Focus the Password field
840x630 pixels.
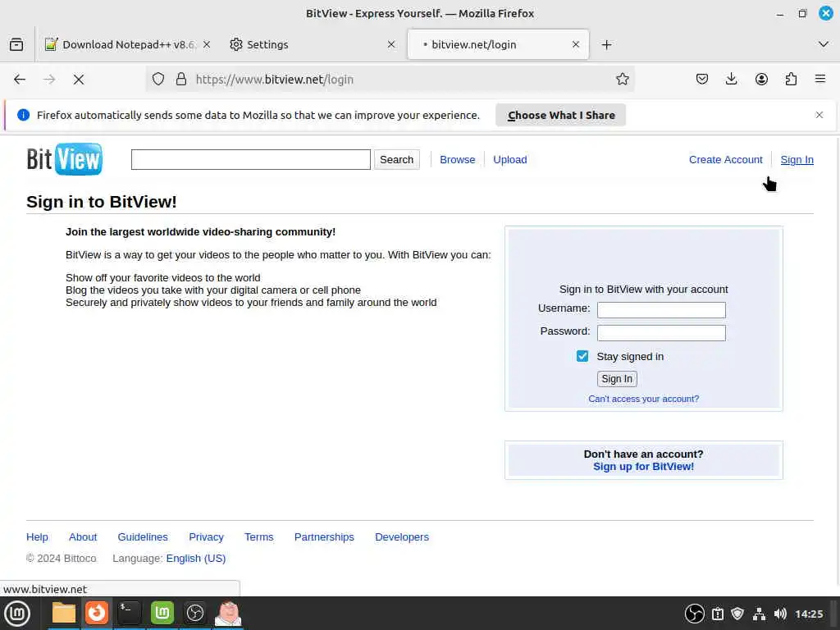point(661,333)
